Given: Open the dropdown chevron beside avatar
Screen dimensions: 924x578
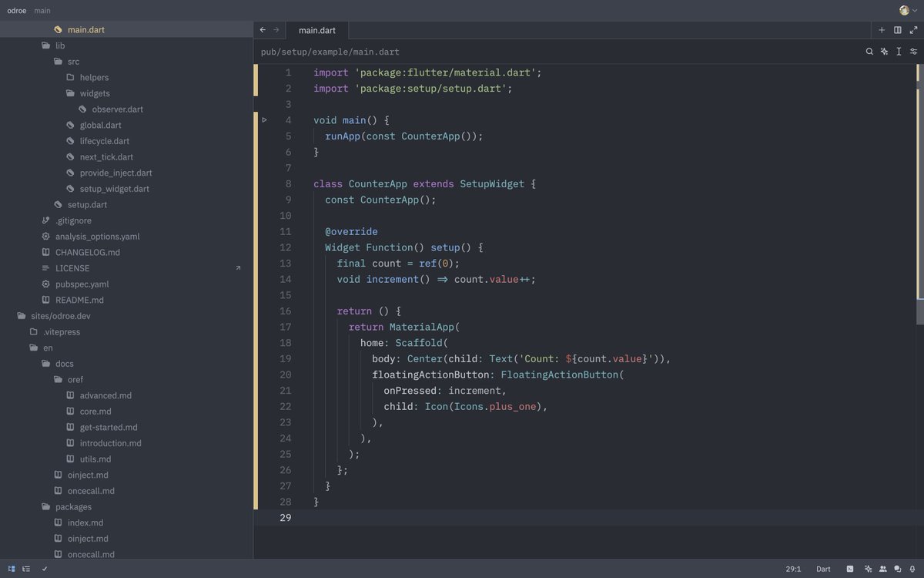Looking at the screenshot, I should [915, 10].
